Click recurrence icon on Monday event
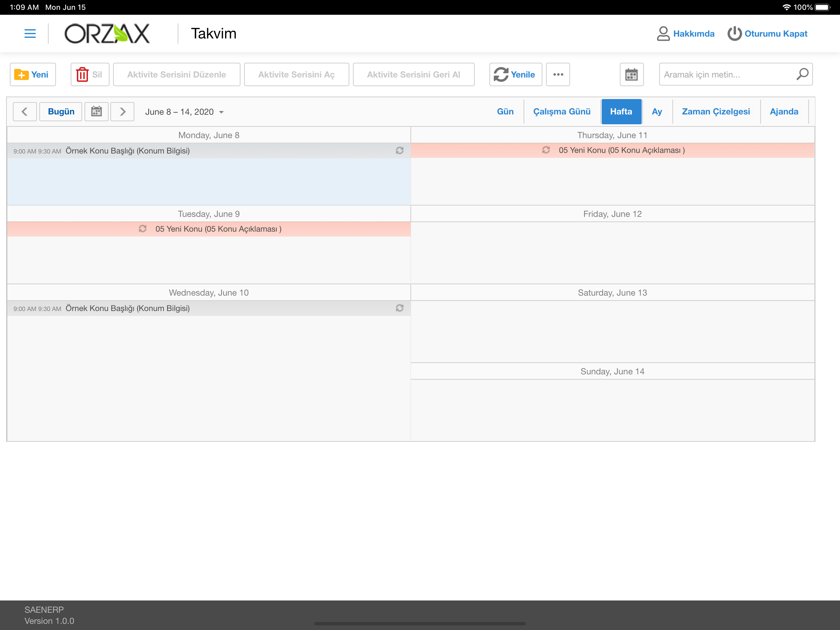 pyautogui.click(x=399, y=151)
